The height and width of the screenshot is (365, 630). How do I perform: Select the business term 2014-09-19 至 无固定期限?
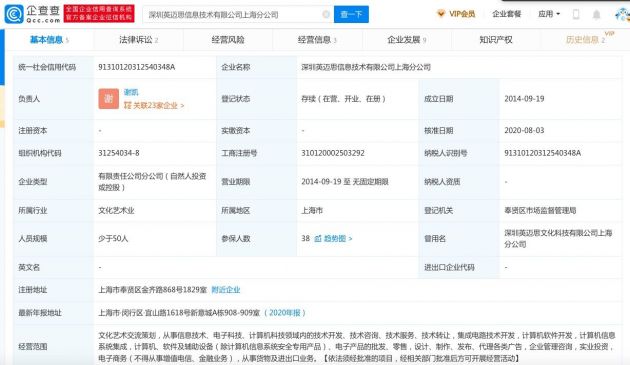[x=345, y=181]
